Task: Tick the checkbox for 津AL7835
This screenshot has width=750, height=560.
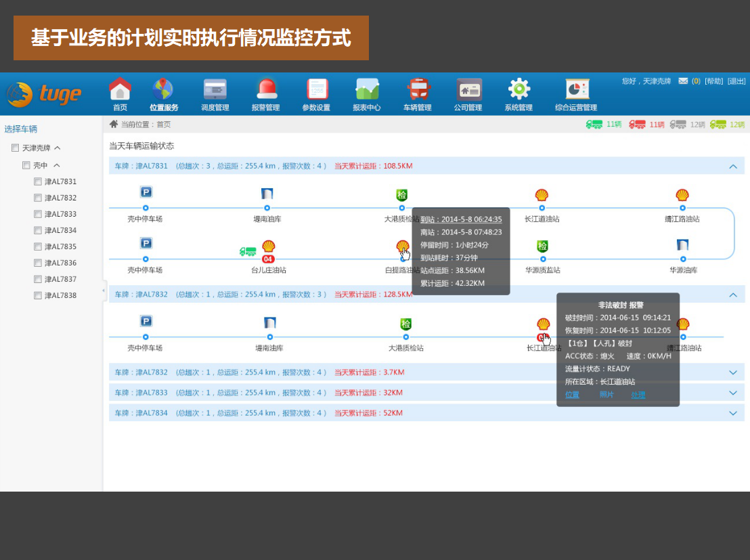Action: pos(38,246)
